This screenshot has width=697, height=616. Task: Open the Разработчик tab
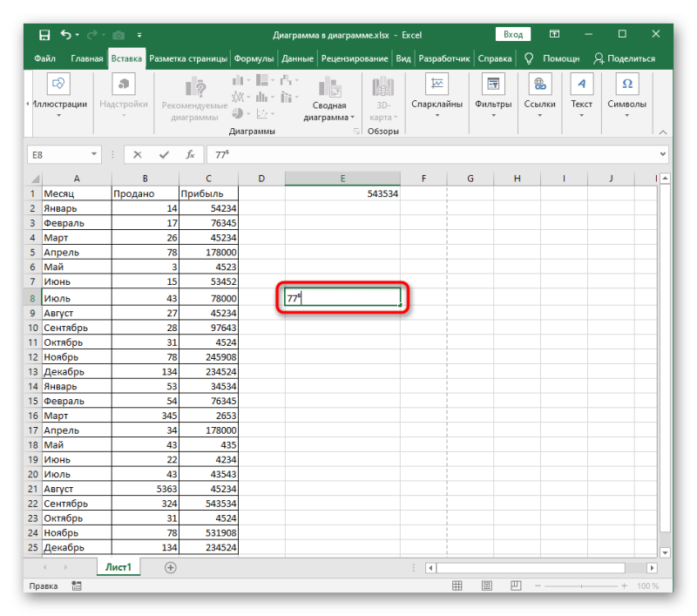coord(444,58)
